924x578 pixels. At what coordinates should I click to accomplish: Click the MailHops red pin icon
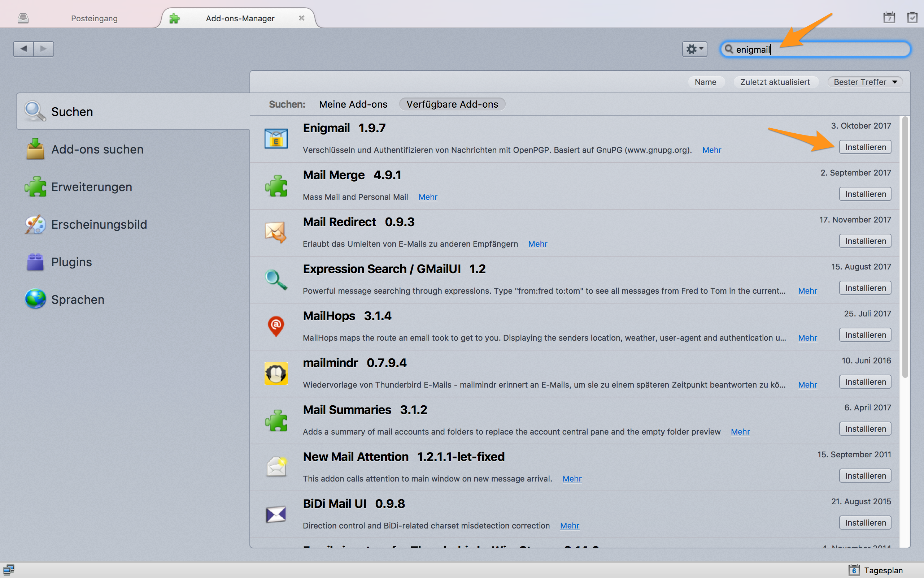[276, 327]
